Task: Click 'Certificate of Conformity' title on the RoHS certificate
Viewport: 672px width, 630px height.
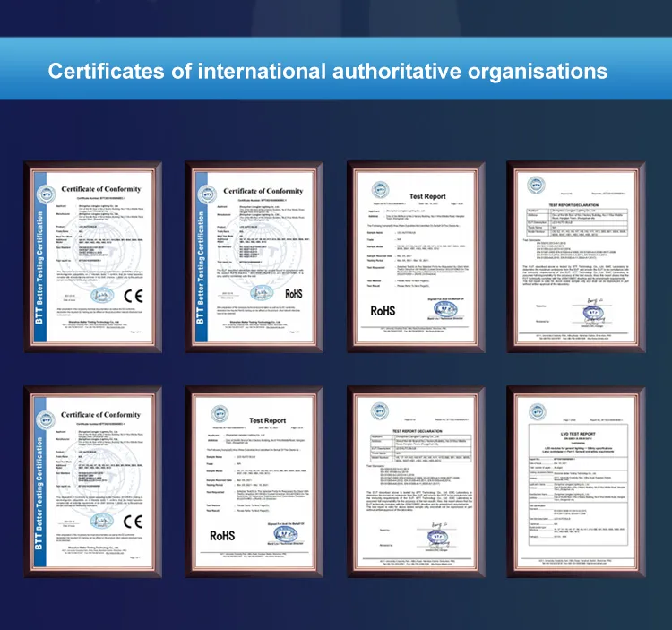Action: click(x=263, y=191)
